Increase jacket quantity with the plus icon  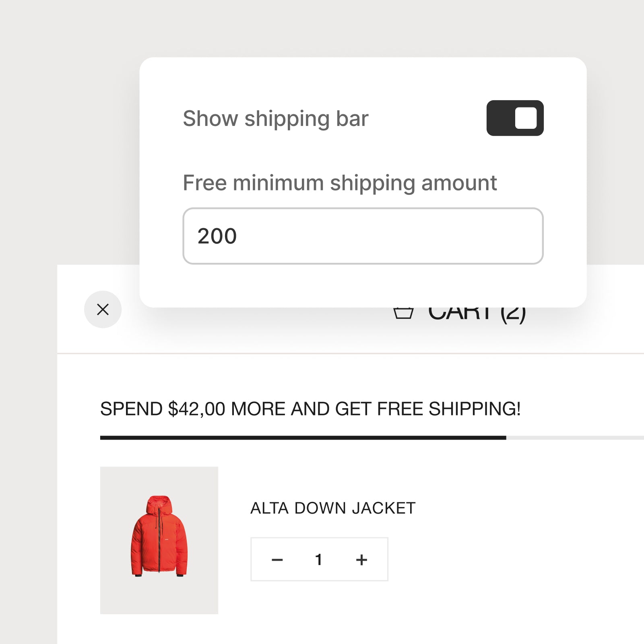pyautogui.click(x=361, y=559)
